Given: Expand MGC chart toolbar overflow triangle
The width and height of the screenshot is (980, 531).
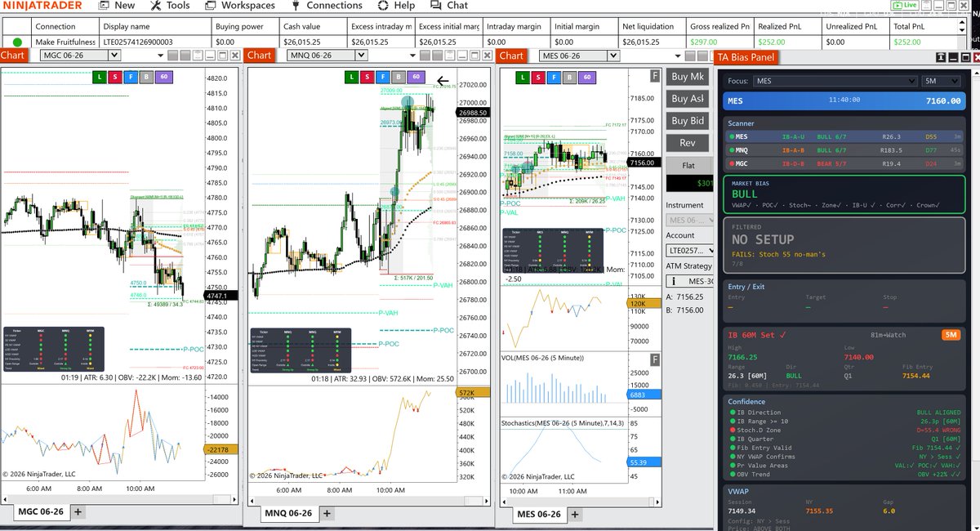Looking at the screenshot, I should pyautogui.click(x=162, y=56).
